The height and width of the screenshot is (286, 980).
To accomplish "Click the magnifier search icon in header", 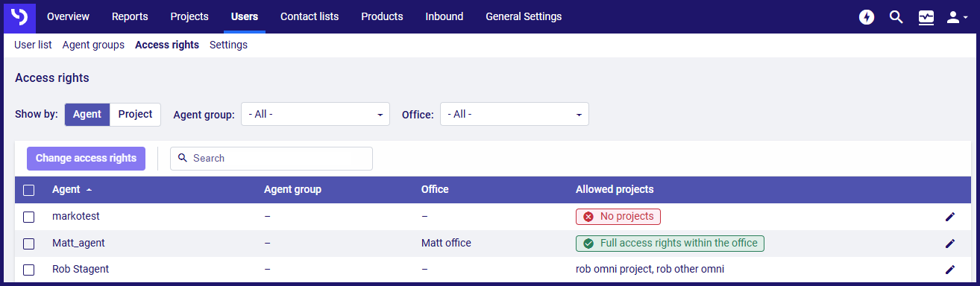I will click(896, 17).
